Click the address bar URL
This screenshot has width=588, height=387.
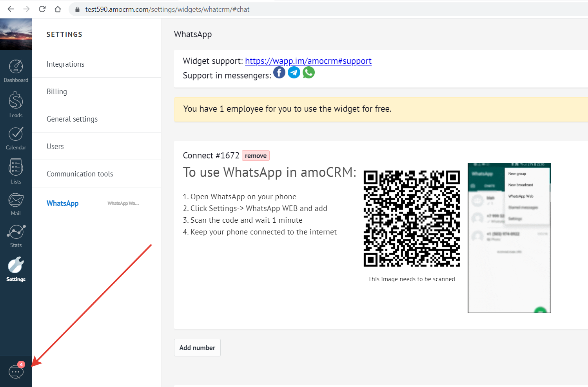[167, 9]
